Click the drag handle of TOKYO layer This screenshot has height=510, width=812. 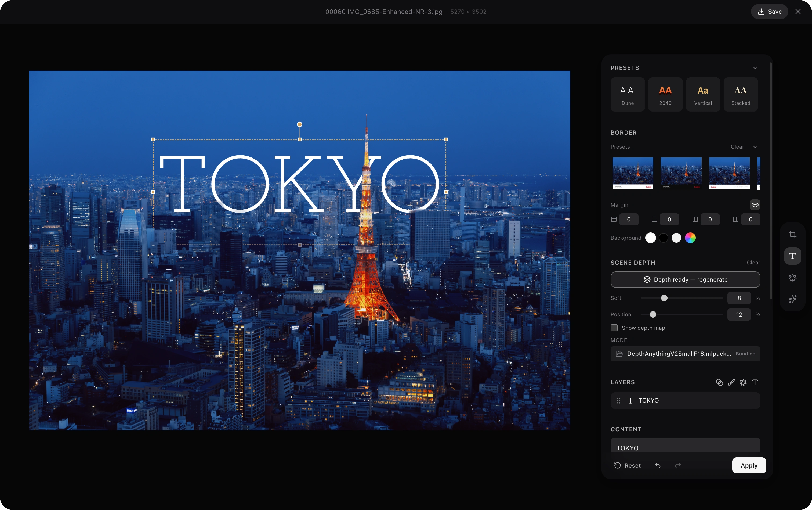pos(618,400)
